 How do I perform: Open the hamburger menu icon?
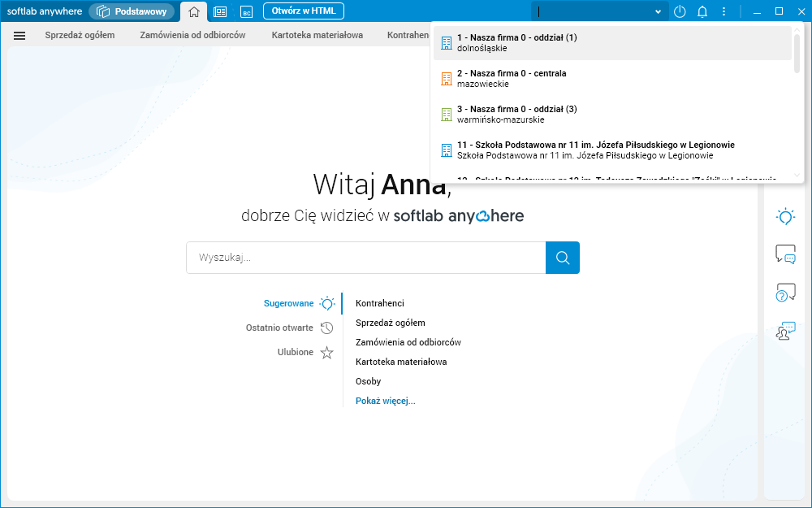pyautogui.click(x=18, y=35)
